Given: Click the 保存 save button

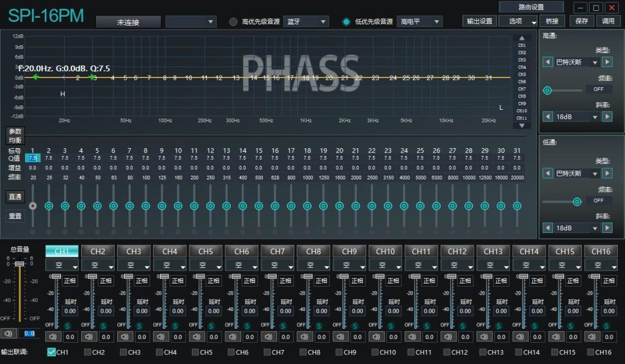Looking at the screenshot, I should click(x=582, y=21).
